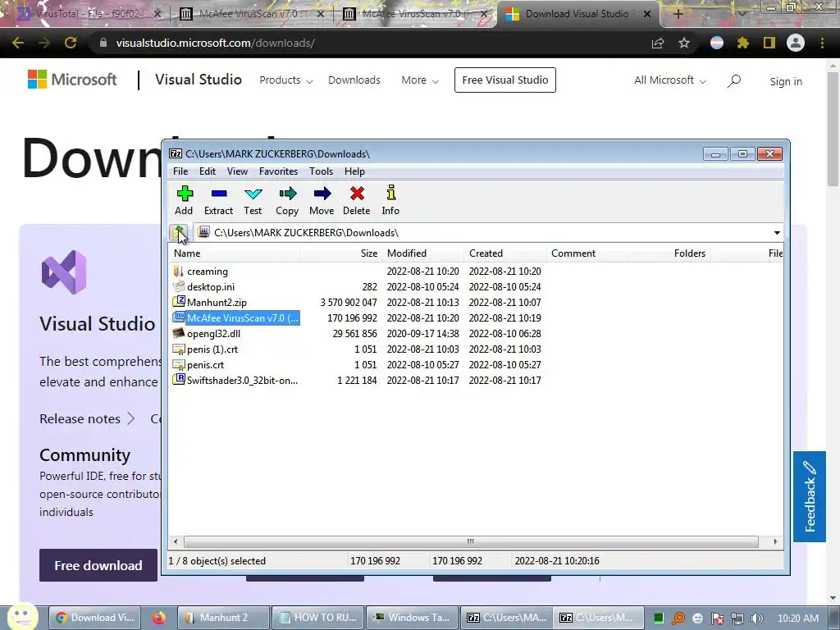This screenshot has width=840, height=630.
Task: Open a new browser tab
Action: [678, 14]
